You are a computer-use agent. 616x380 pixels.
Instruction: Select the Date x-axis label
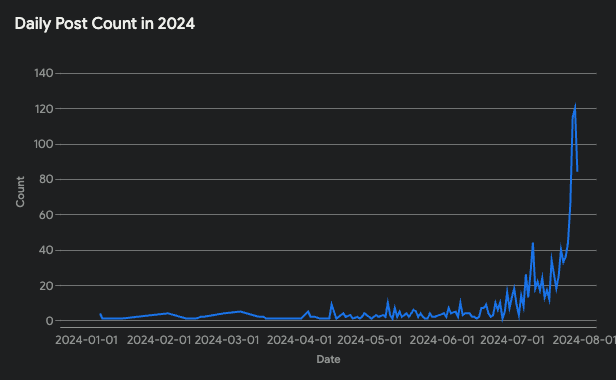click(x=328, y=359)
